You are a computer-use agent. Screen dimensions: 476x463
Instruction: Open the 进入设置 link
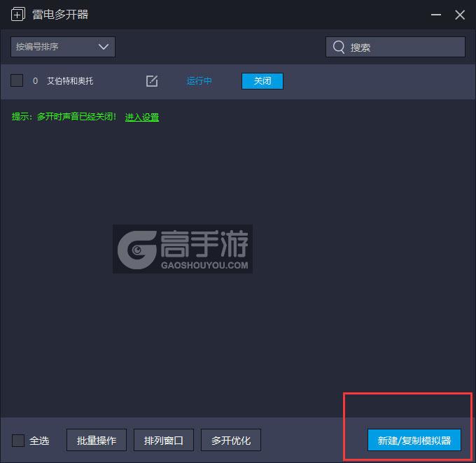coord(142,117)
